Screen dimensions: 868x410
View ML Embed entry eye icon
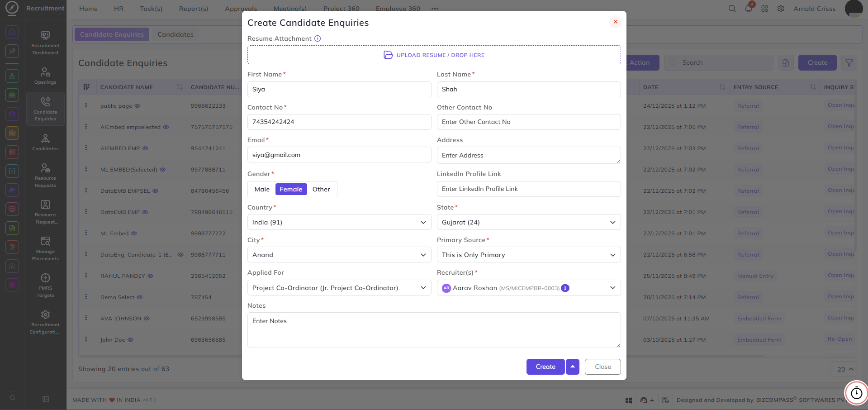134,234
